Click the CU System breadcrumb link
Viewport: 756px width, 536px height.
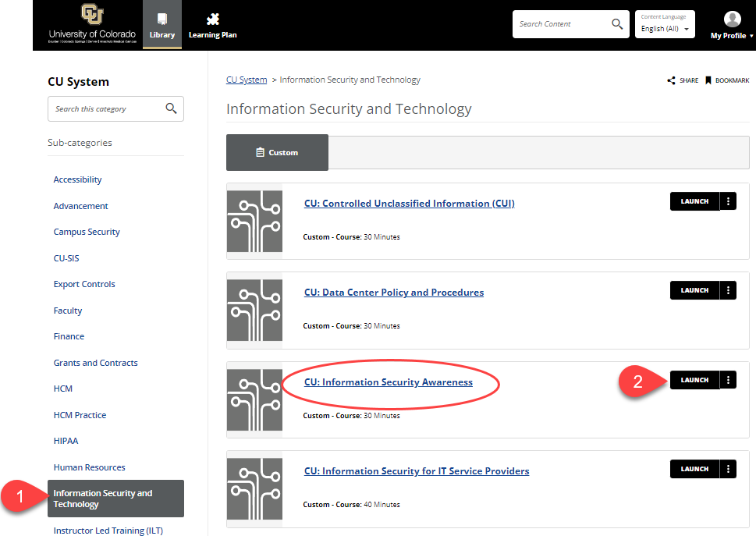click(246, 80)
